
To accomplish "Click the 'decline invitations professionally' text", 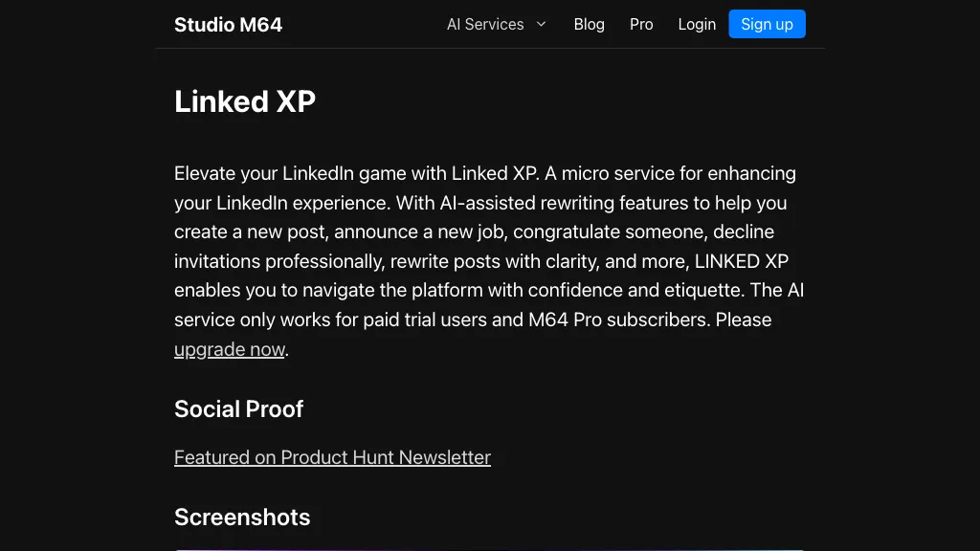I will (x=745, y=231).
